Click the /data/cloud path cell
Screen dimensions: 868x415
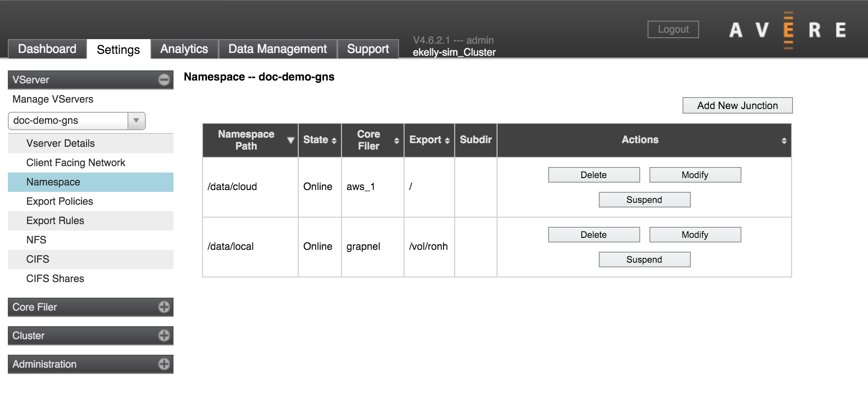[x=250, y=187]
